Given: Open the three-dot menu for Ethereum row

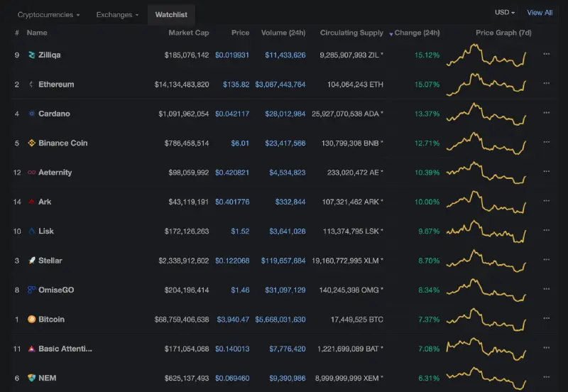Looking at the screenshot, I should coord(546,83).
